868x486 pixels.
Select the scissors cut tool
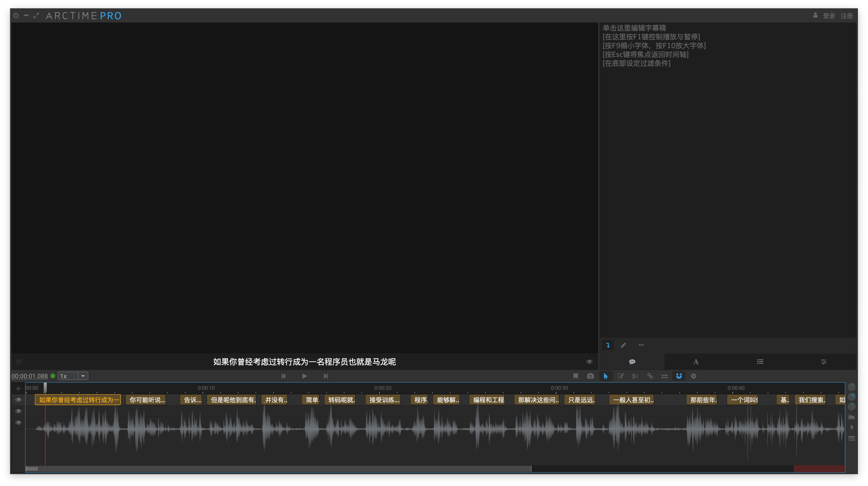(635, 376)
